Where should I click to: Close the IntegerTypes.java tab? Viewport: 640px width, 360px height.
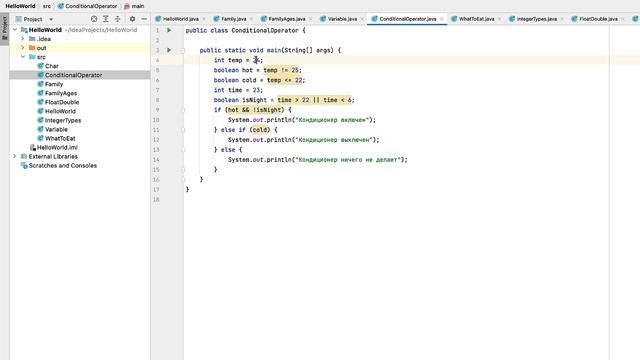(562, 19)
